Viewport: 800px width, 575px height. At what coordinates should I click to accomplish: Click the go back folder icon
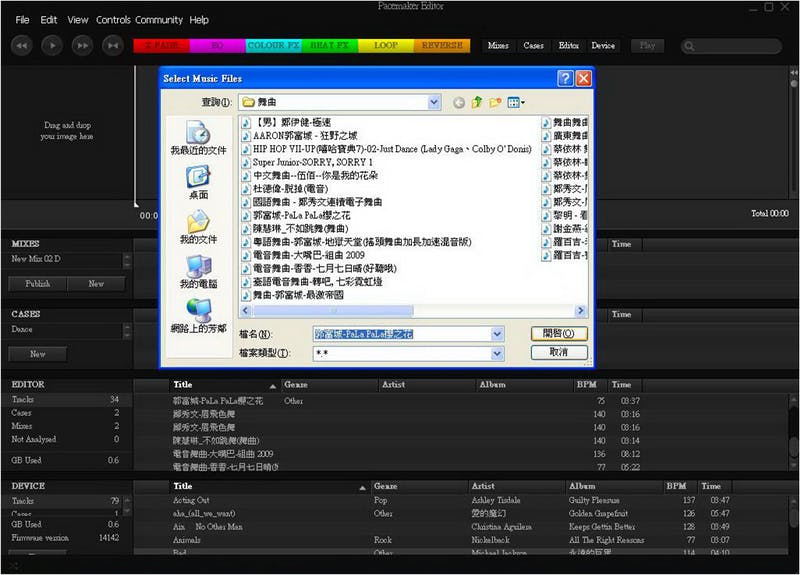[459, 103]
